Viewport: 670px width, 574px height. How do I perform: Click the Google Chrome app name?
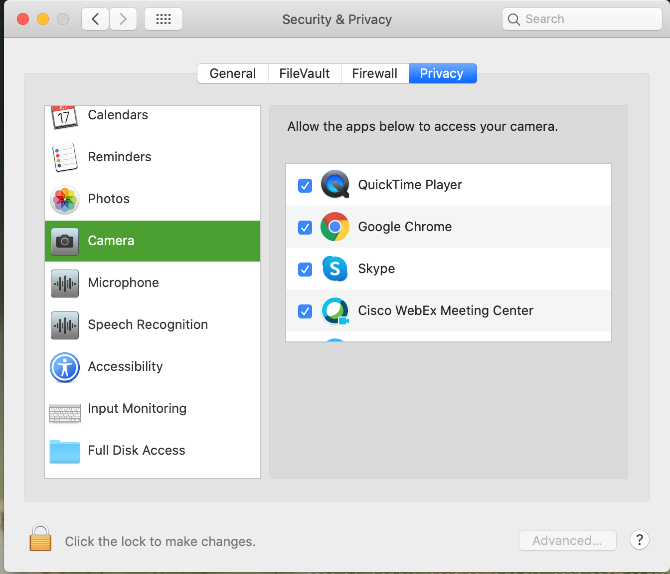(x=405, y=227)
